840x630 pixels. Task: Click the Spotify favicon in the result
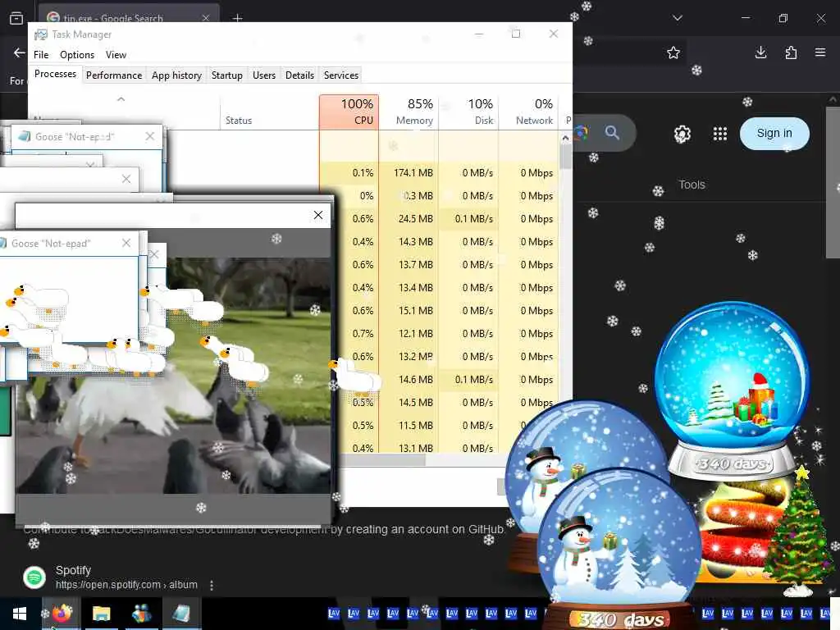pos(34,577)
